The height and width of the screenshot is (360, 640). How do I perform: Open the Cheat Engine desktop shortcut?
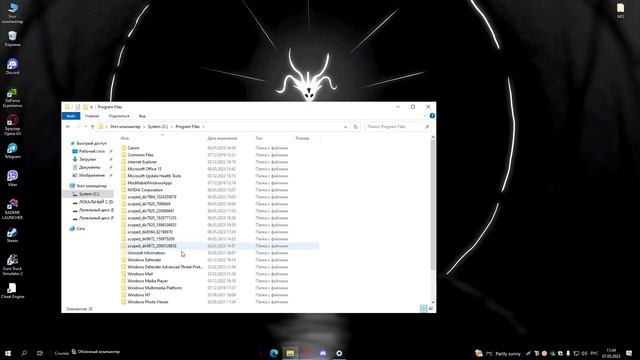pos(12,291)
